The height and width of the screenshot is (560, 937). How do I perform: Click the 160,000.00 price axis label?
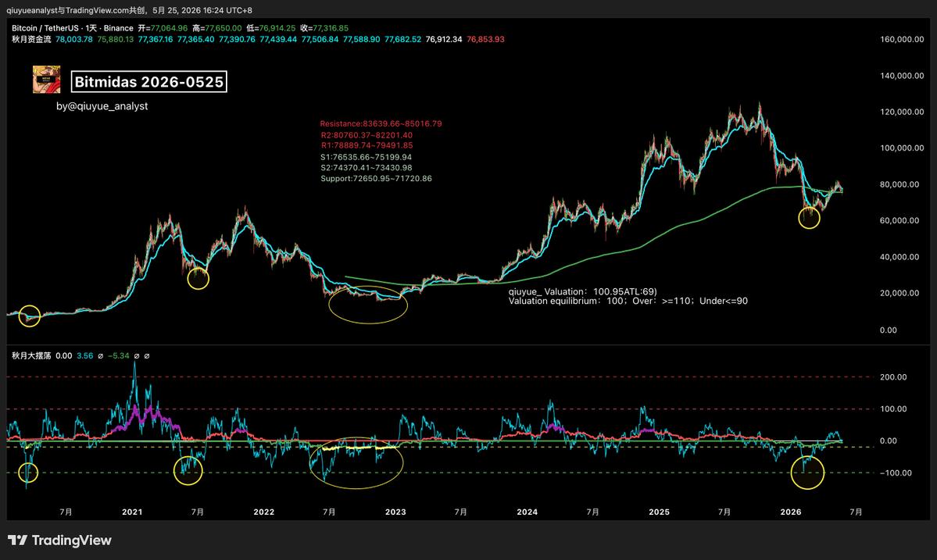click(902, 39)
